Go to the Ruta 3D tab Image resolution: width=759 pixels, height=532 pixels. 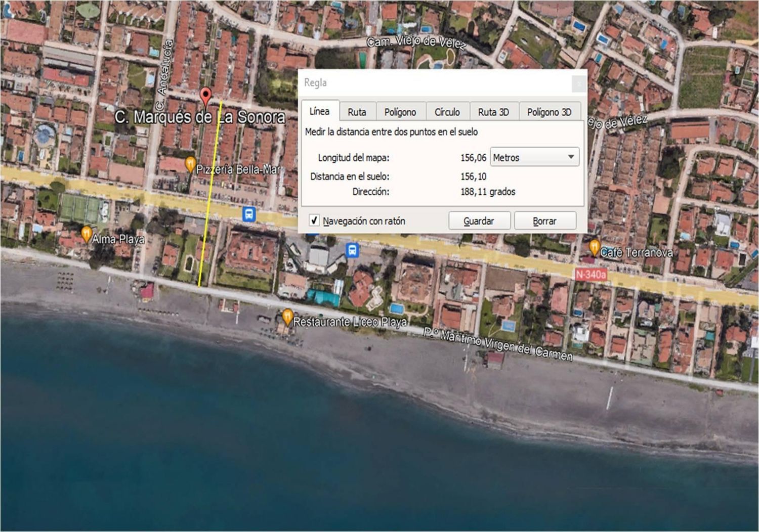click(x=493, y=112)
